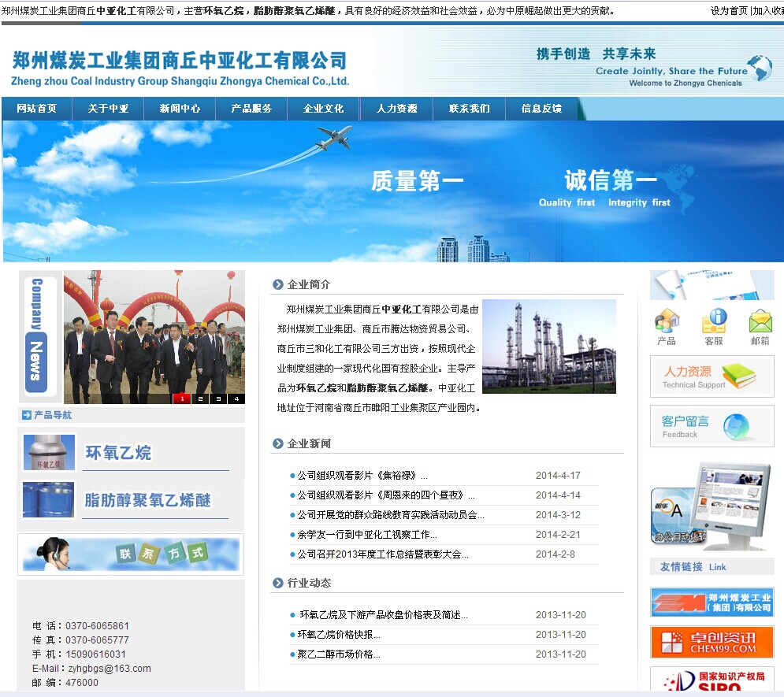Click the date 2014-2-8 in news list
Image resolution: width=784 pixels, height=697 pixels.
coord(555,554)
